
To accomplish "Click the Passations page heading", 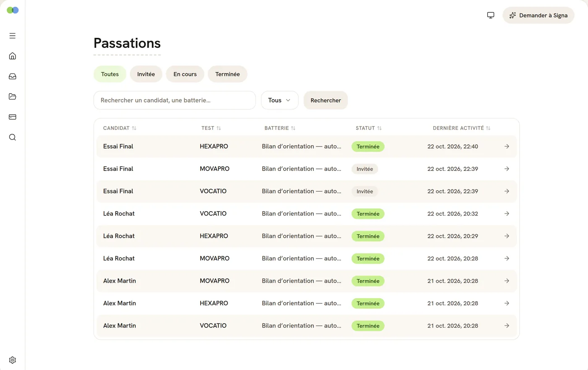I will [127, 43].
